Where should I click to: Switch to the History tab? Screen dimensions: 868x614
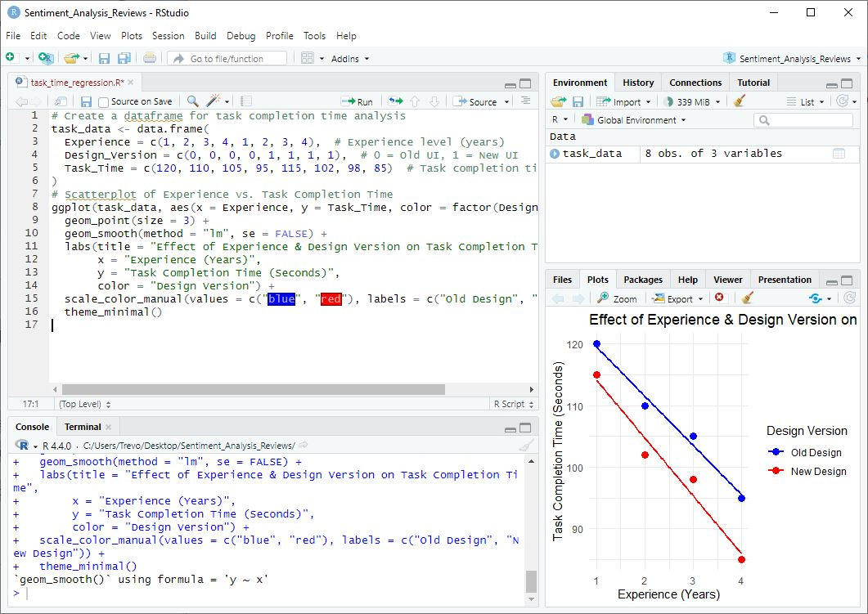coord(638,83)
